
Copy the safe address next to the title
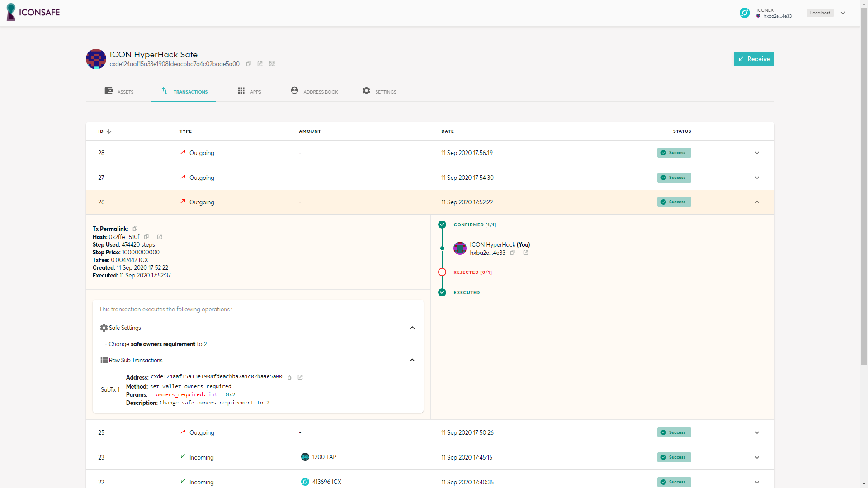pyautogui.click(x=248, y=64)
